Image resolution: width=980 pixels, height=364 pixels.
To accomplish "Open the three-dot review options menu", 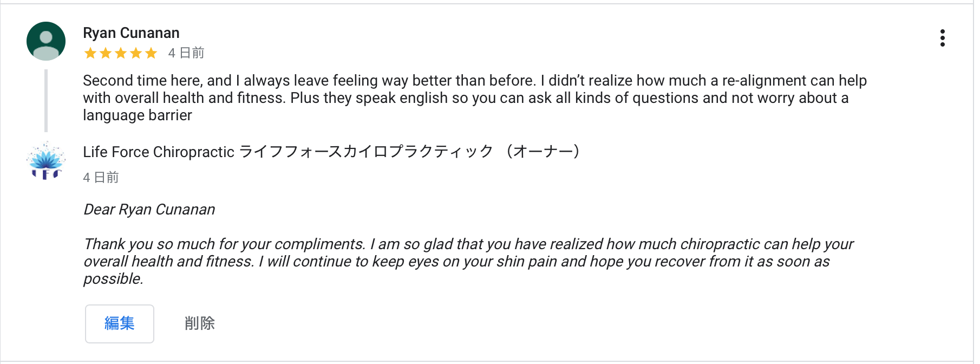I will [x=943, y=38].
